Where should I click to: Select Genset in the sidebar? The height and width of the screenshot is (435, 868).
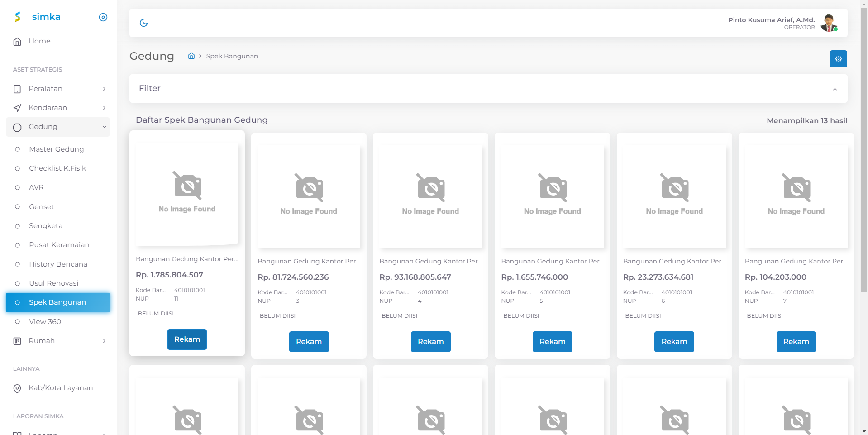coord(58,207)
